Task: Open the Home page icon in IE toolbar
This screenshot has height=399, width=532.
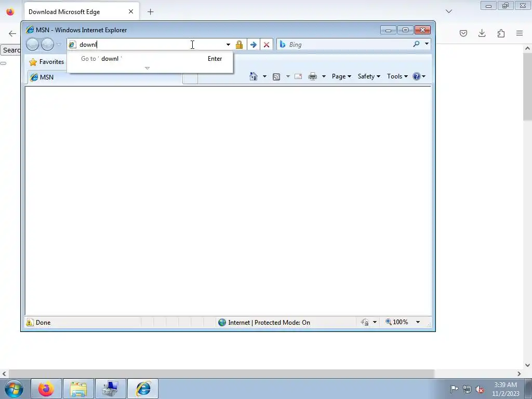Action: point(254,76)
